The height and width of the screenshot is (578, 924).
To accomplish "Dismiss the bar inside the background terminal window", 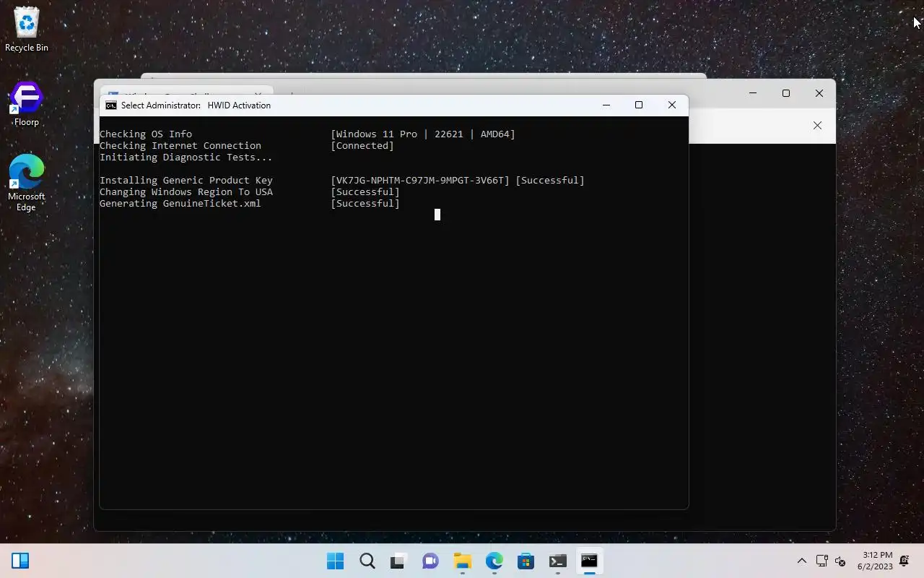I will pos(817,126).
